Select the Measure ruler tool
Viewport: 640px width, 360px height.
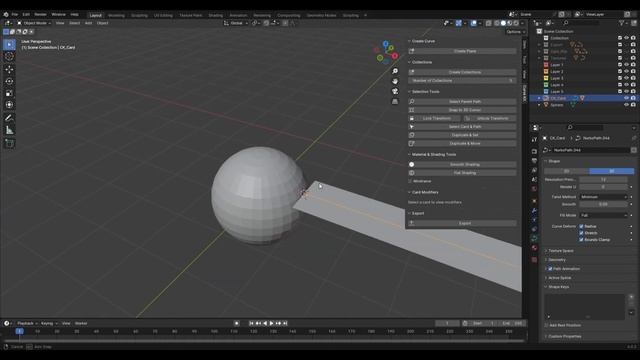tap(9, 130)
